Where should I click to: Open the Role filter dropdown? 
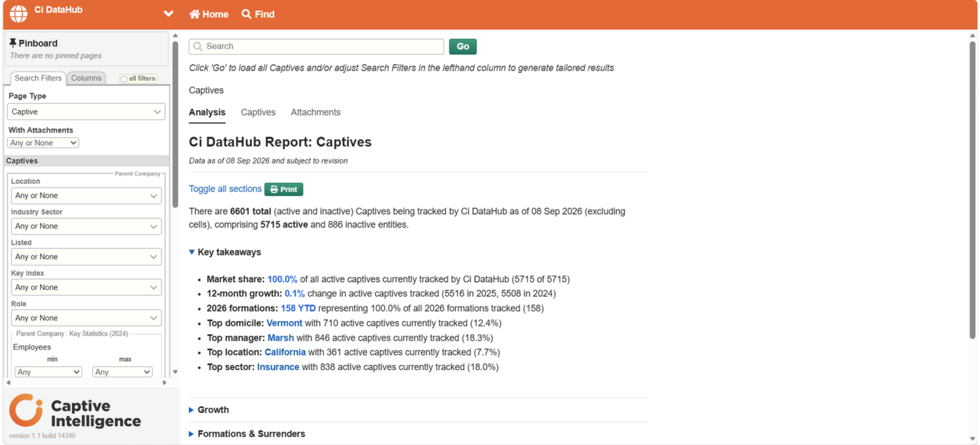click(x=86, y=318)
